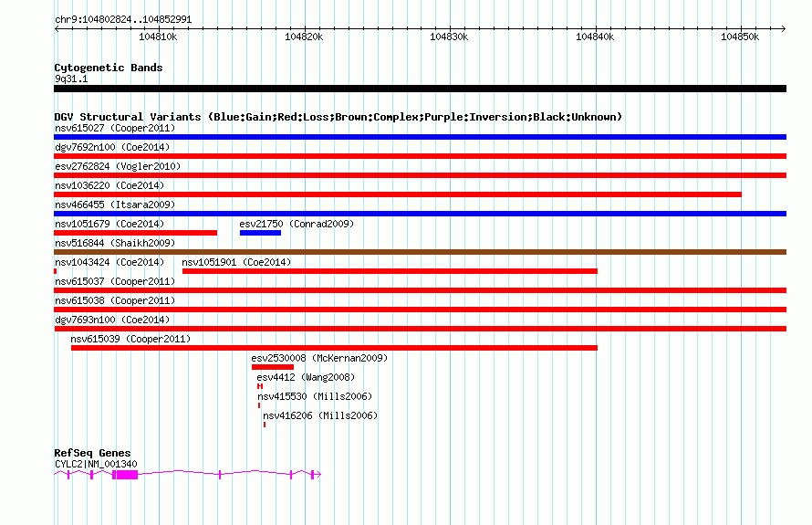Click the 104830k ruler tick label
The image size is (812, 525).
pos(449,37)
